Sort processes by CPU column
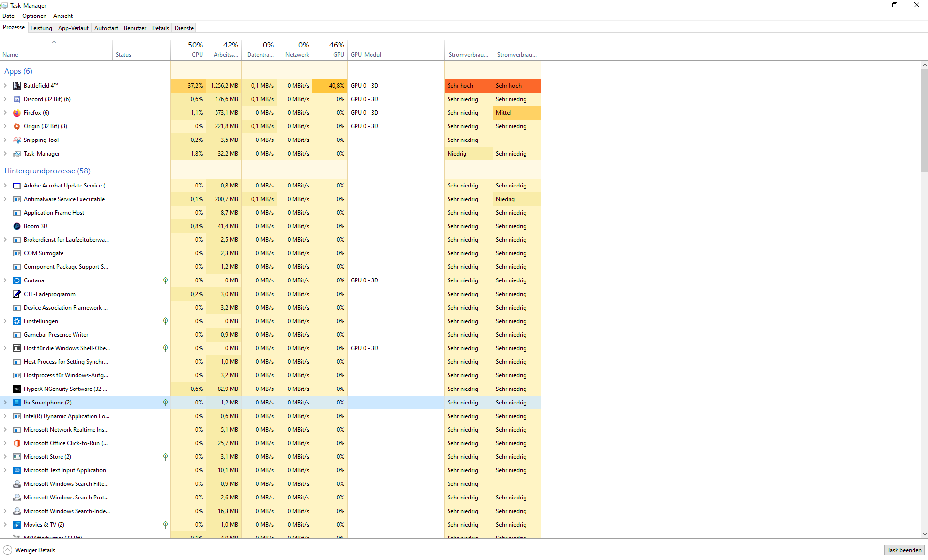The height and width of the screenshot is (560, 928). tap(188, 49)
